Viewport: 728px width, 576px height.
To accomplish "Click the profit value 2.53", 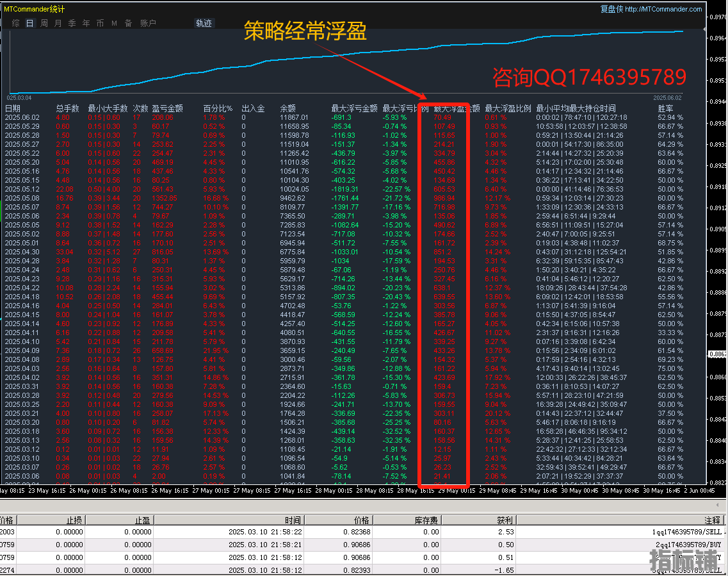I will click(x=506, y=532).
